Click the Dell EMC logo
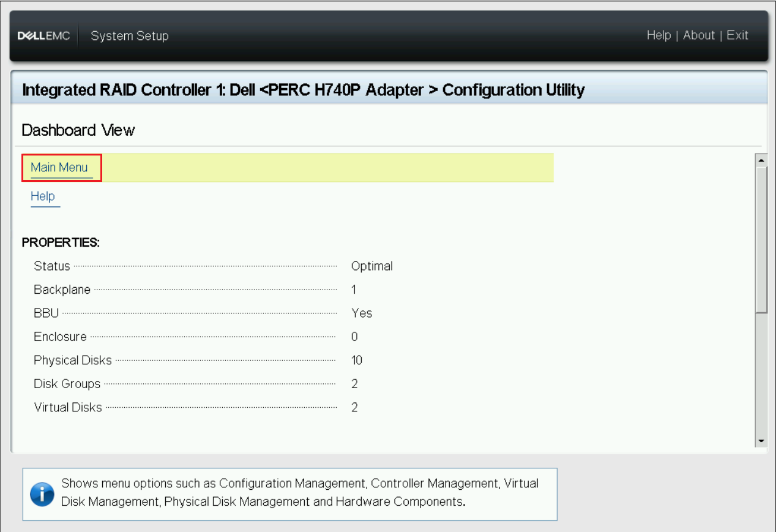The height and width of the screenshot is (532, 776). pyautogui.click(x=43, y=36)
